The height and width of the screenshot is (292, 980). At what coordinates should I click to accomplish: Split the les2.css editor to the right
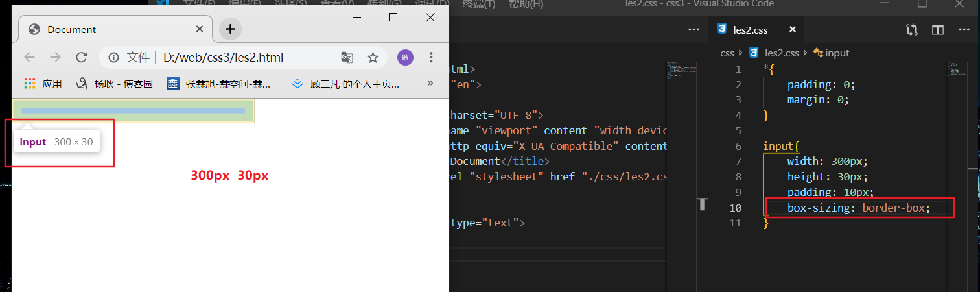coord(937,30)
